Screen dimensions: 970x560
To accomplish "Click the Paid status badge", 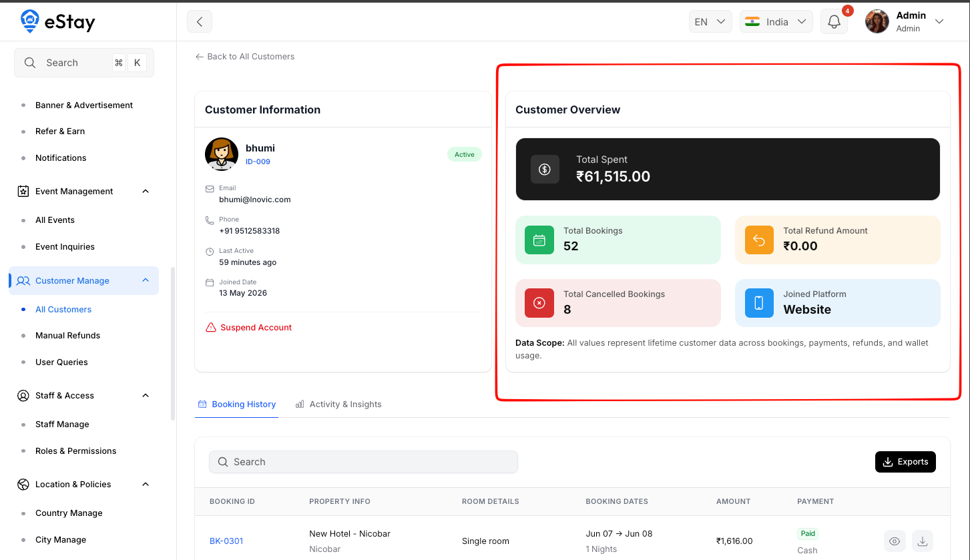I will tap(808, 534).
